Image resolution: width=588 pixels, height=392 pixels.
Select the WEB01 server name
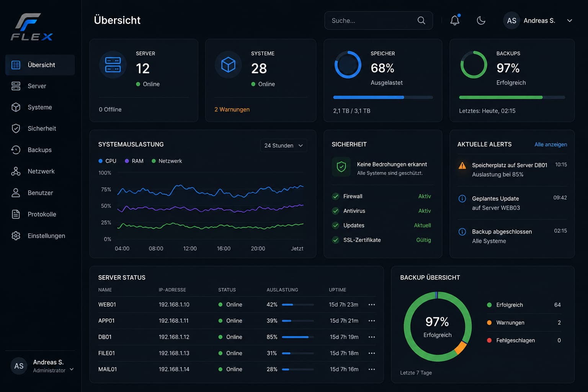[107, 305]
